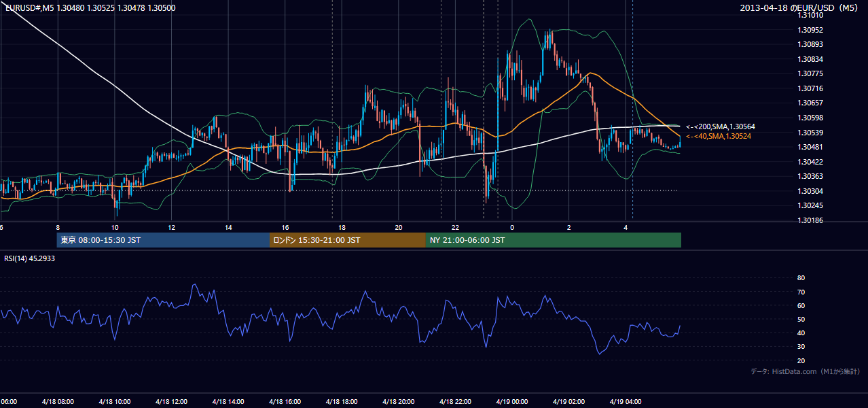Image resolution: width=868 pixels, height=408 pixels.
Task: Click price axis value 1.30481
Action: point(810,147)
